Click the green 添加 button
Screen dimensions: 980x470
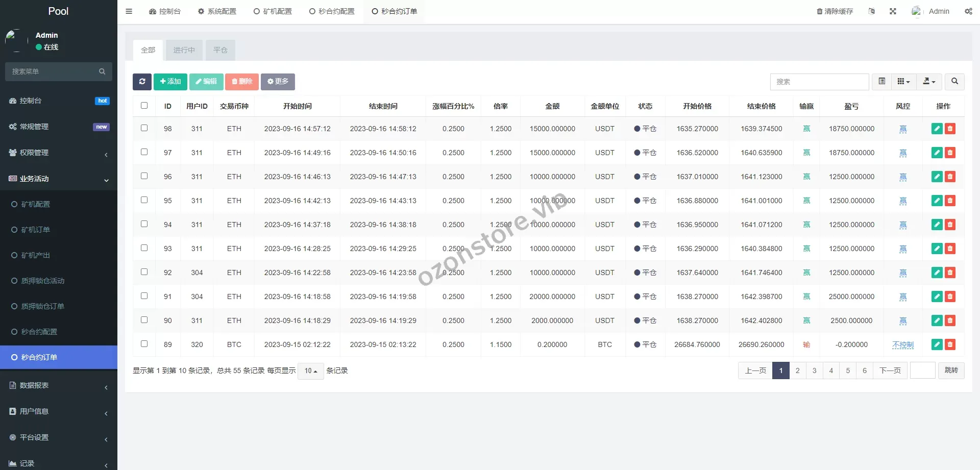click(x=170, y=82)
